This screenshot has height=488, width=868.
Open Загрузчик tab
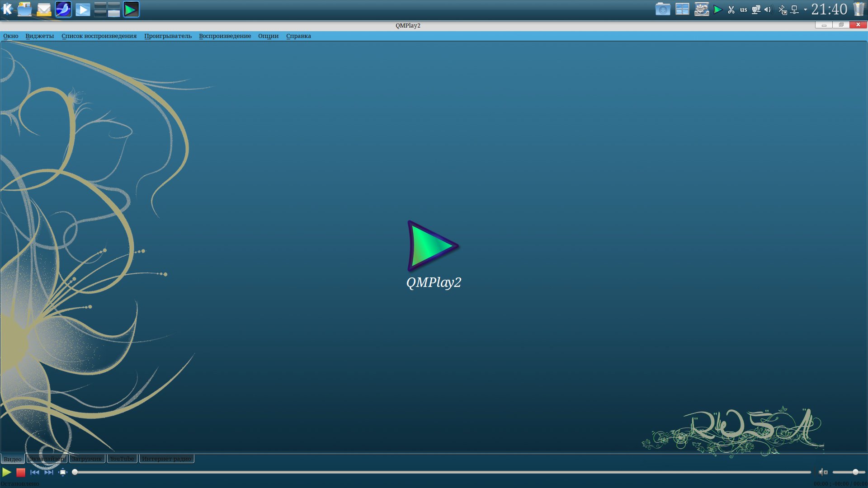[x=87, y=459]
